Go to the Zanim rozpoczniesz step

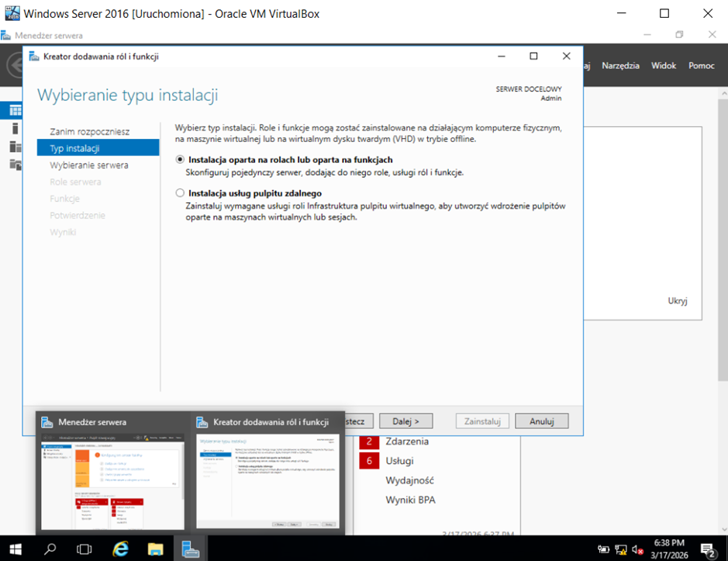89,131
